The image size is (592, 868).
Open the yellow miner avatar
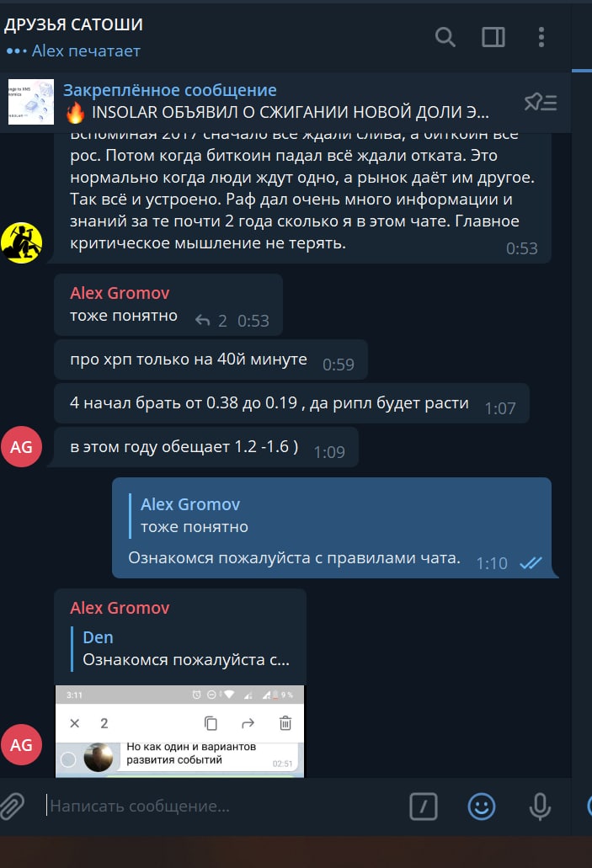click(21, 242)
